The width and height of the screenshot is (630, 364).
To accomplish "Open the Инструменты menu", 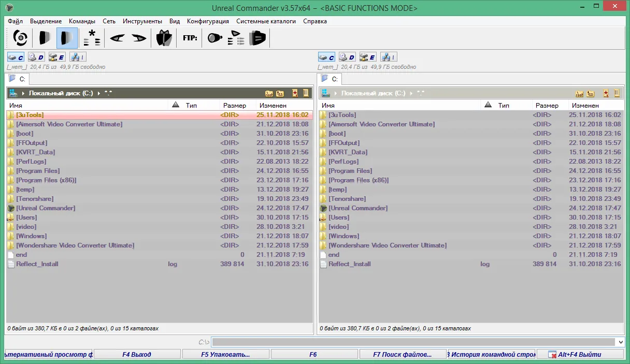I will (x=142, y=21).
